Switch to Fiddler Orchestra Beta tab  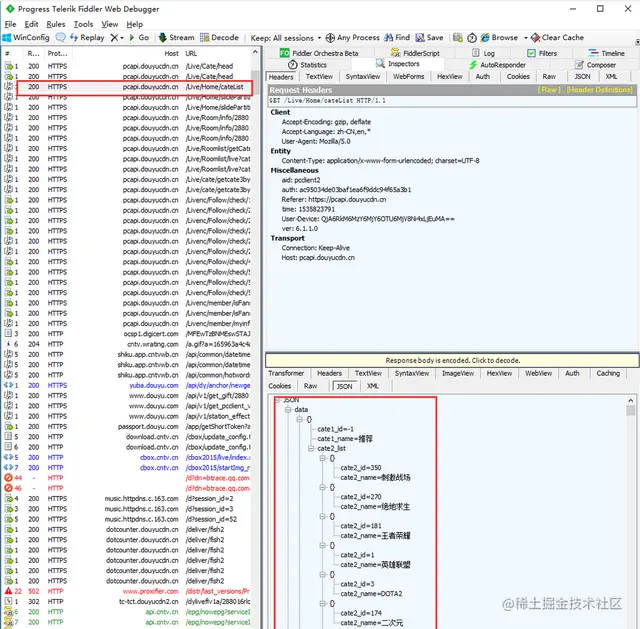click(x=319, y=53)
